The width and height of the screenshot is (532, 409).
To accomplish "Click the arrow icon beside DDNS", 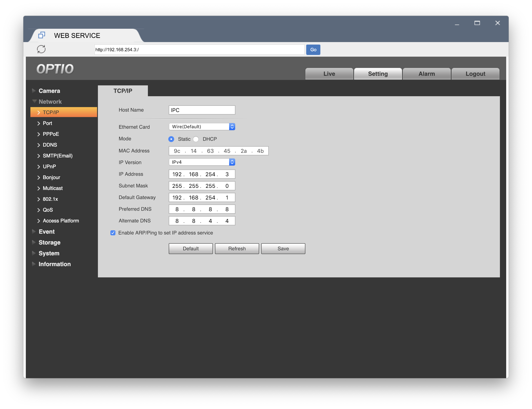I will [x=39, y=145].
